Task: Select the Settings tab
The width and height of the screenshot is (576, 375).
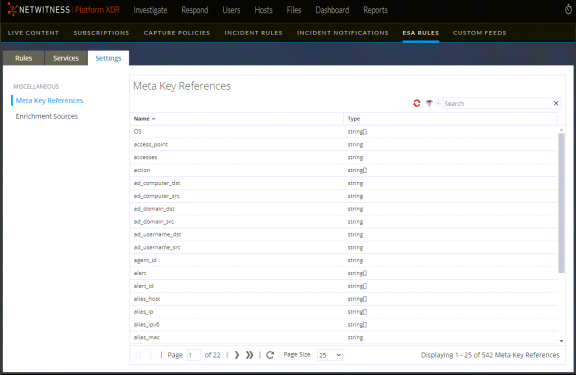Action: [108, 58]
